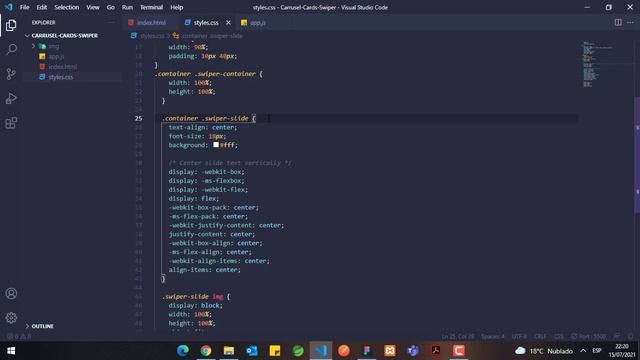Open the Edit menu
The image size is (640, 360).
[42, 7]
